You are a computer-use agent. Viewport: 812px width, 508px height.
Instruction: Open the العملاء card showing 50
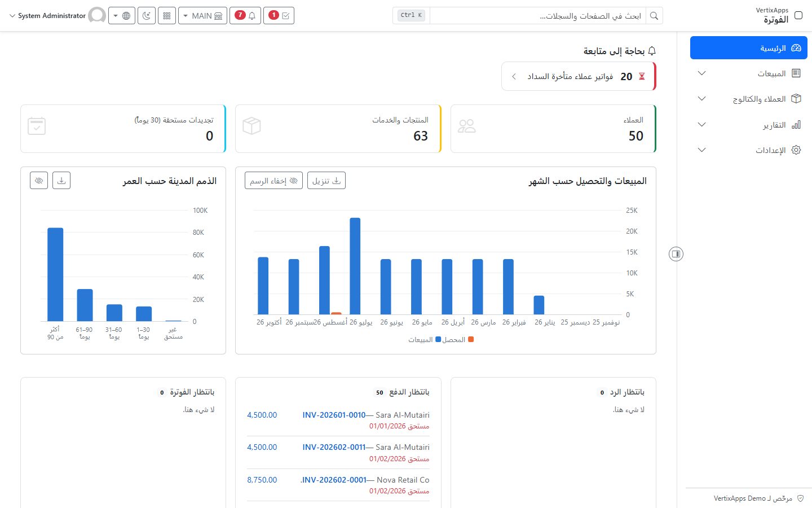coord(553,129)
